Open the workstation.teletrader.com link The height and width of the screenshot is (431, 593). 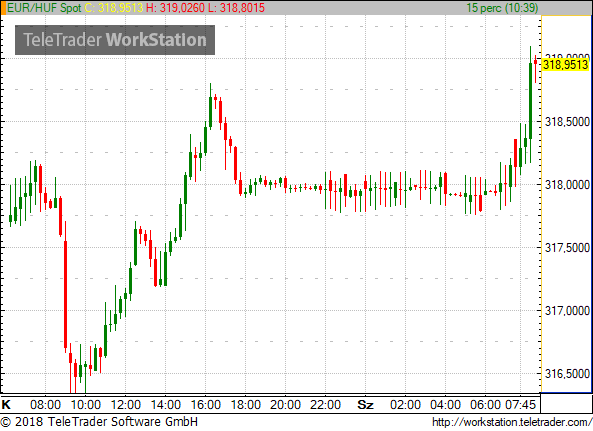point(512,422)
